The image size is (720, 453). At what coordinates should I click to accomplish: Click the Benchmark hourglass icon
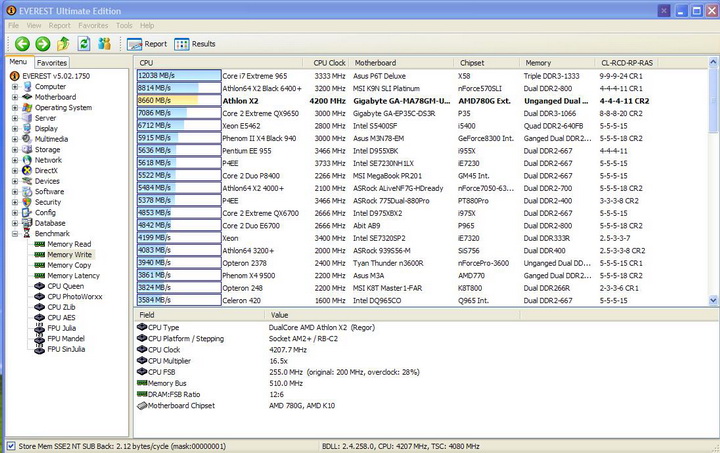point(28,234)
